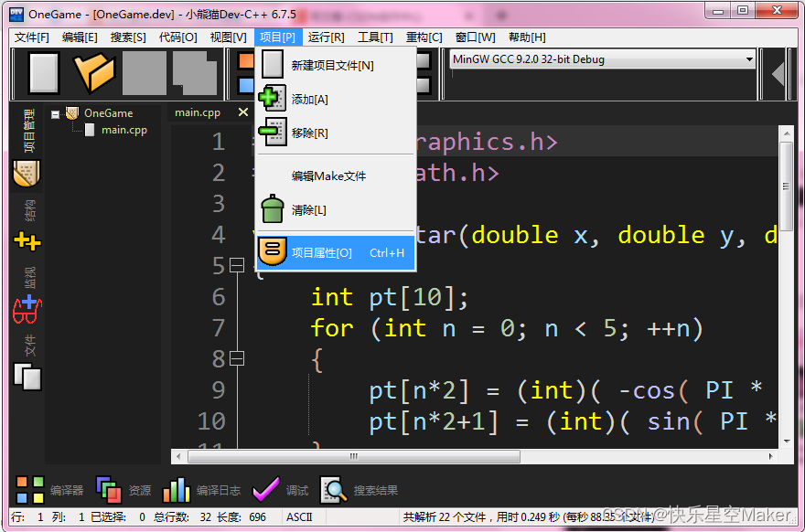Click the vertical scrollbar thumb of editor

[x=786, y=186]
